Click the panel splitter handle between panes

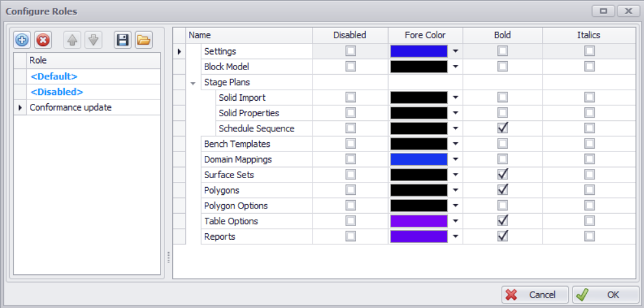point(168,258)
